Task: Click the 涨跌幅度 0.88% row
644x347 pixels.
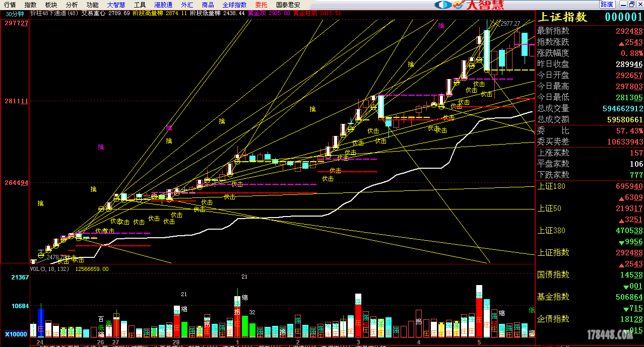Action: (590, 53)
